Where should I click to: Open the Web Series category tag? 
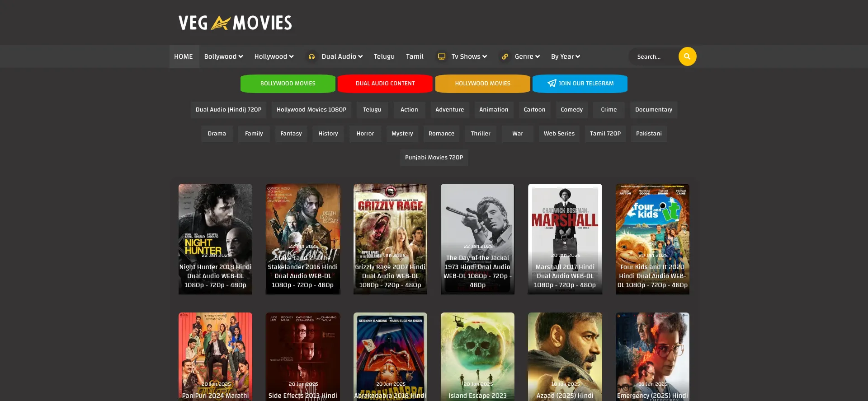tap(559, 134)
